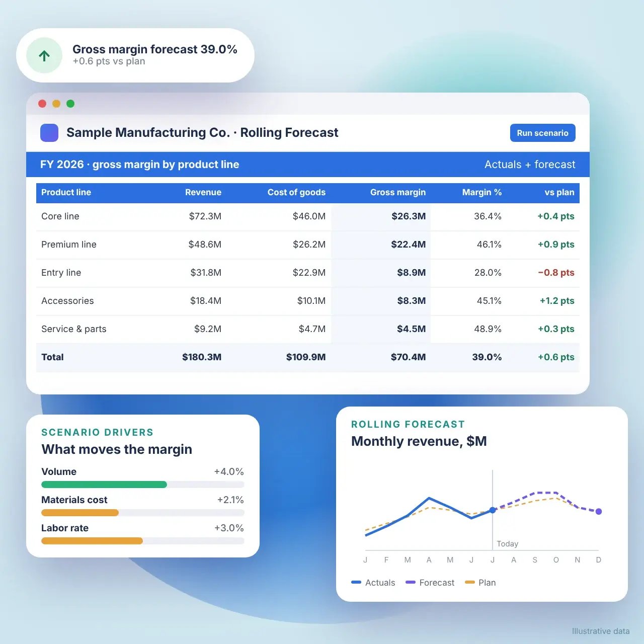This screenshot has height=644, width=644.
Task: Click the What moves the margin heading
Action: (117, 449)
